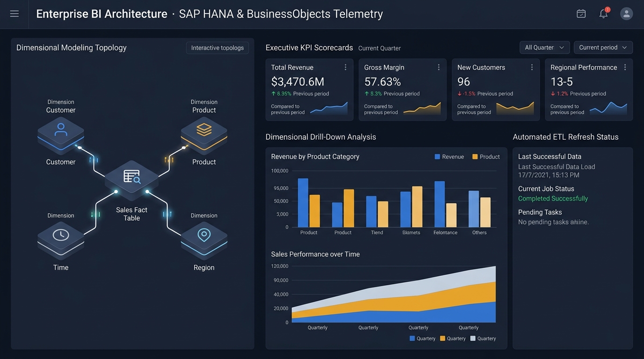Click the Interactive topology button
644x359 pixels.
217,48
